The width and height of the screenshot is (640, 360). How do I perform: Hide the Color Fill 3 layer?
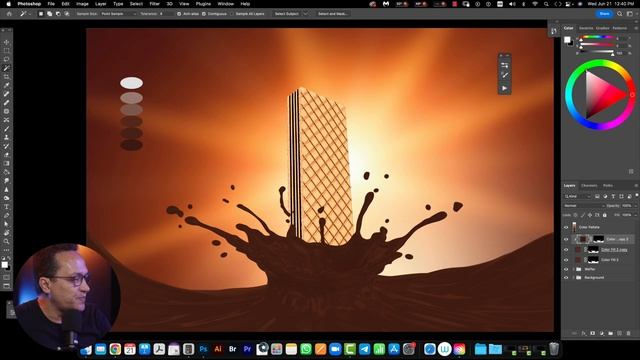click(566, 260)
